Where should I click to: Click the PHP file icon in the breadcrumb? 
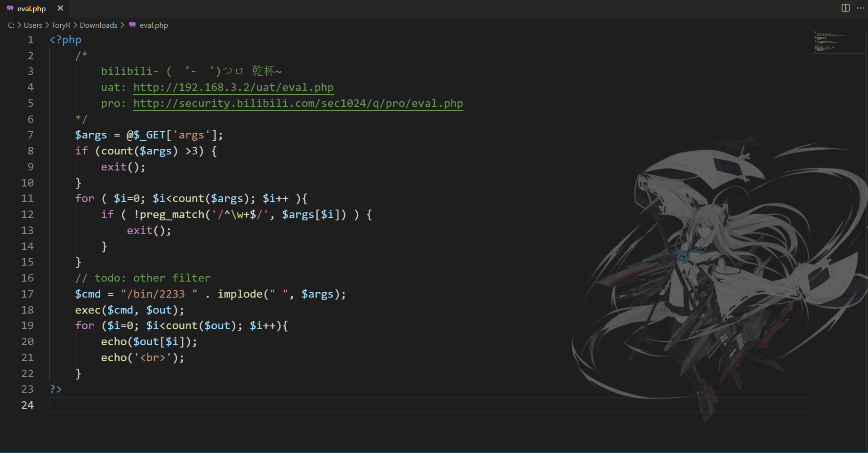pyautogui.click(x=132, y=25)
